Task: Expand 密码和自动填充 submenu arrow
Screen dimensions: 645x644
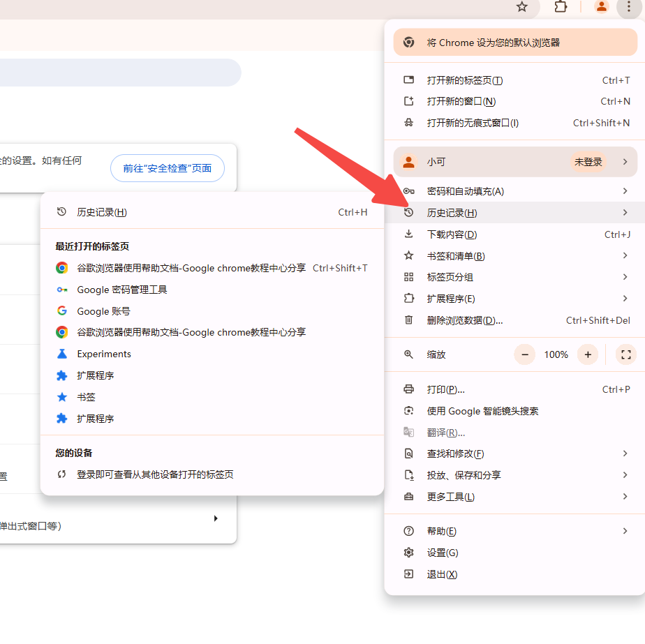Action: point(625,191)
